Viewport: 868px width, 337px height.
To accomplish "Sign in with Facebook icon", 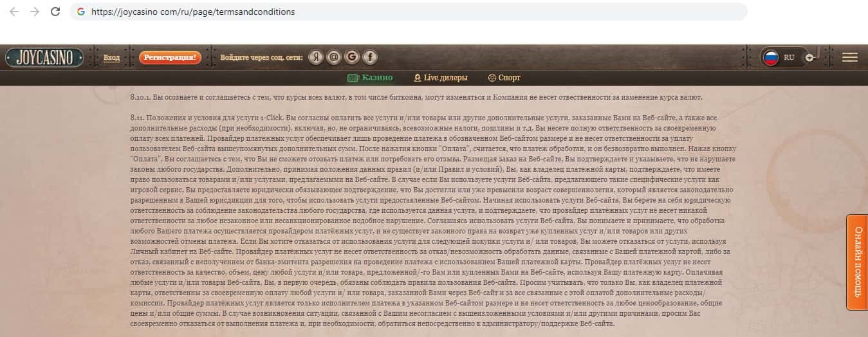I will pyautogui.click(x=369, y=57).
